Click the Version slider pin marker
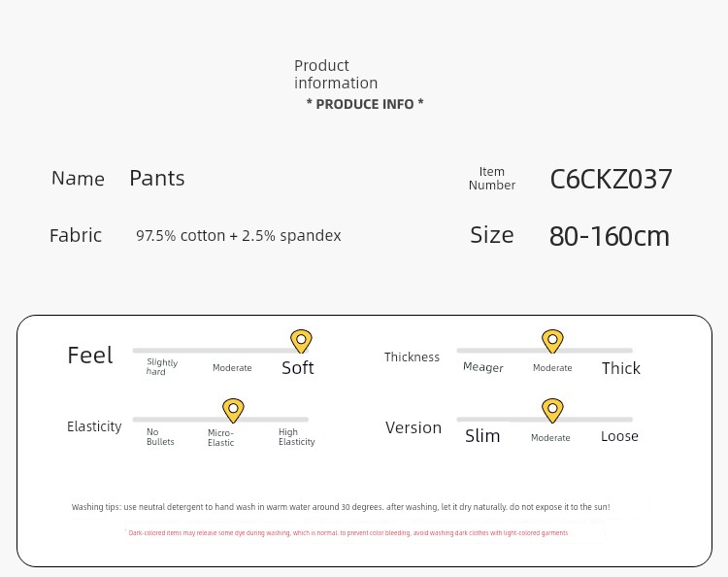728x577 pixels. (552, 410)
